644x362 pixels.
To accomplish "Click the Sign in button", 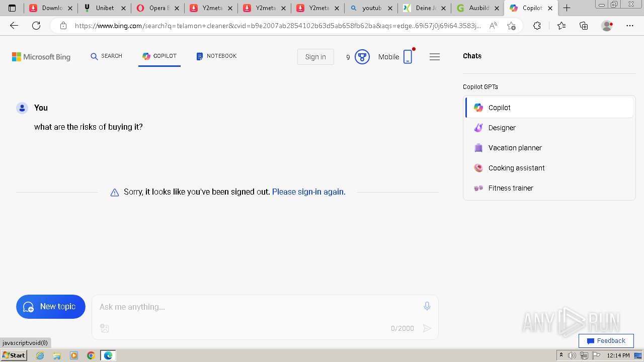I will click(315, 57).
